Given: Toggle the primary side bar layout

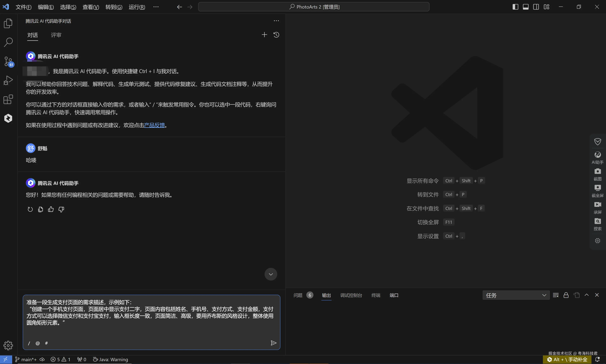Looking at the screenshot, I should tap(515, 7).
